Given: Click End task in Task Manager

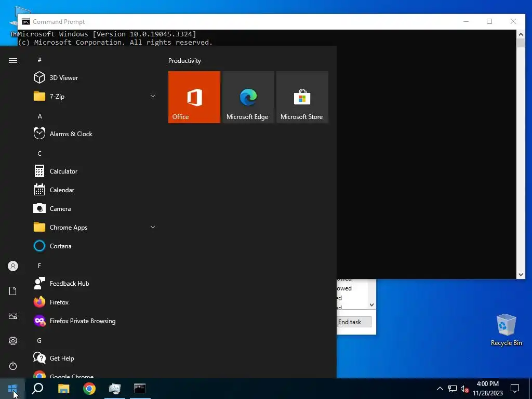Looking at the screenshot, I should tap(353, 322).
